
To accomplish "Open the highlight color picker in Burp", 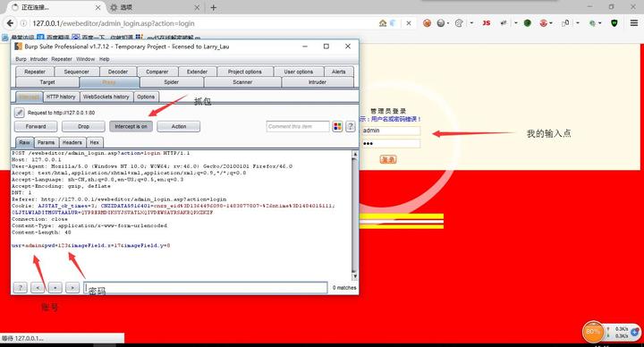I will click(x=337, y=126).
